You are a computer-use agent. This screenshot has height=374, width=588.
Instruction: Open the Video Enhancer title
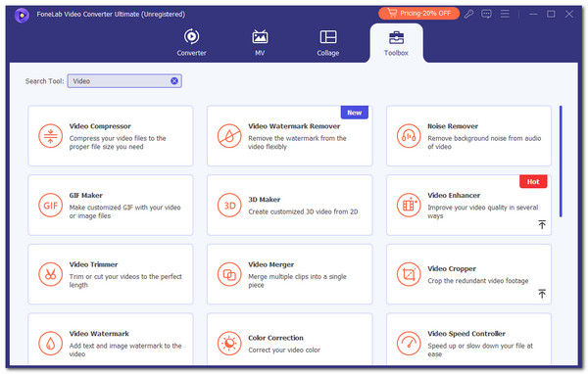point(454,195)
